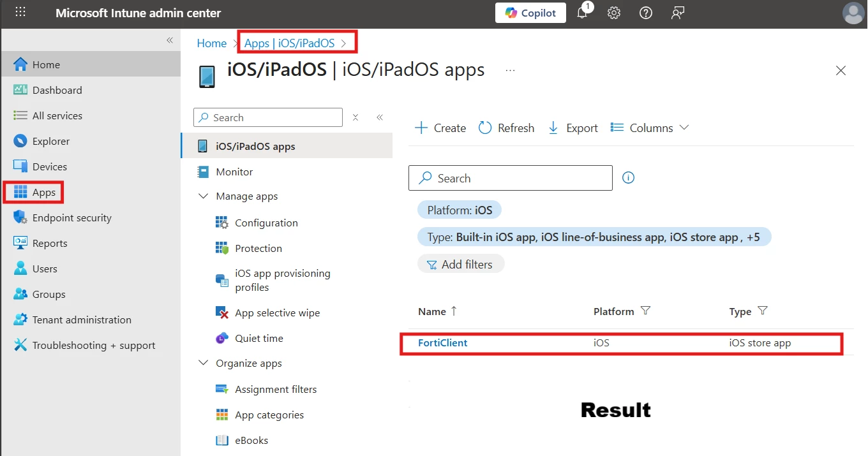
Task: Open the feedback icon
Action: tap(678, 13)
